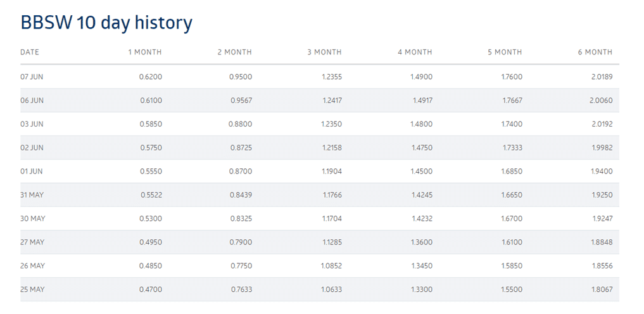Screen dimensions: 644x314
Task: Select the 2.0189 six-month rate
Action: tap(602, 77)
